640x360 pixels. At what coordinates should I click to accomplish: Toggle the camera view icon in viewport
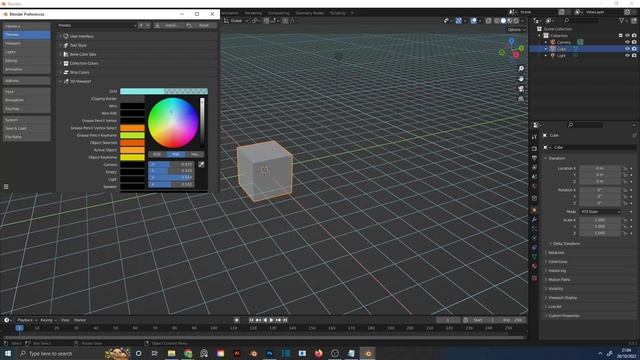[521, 89]
